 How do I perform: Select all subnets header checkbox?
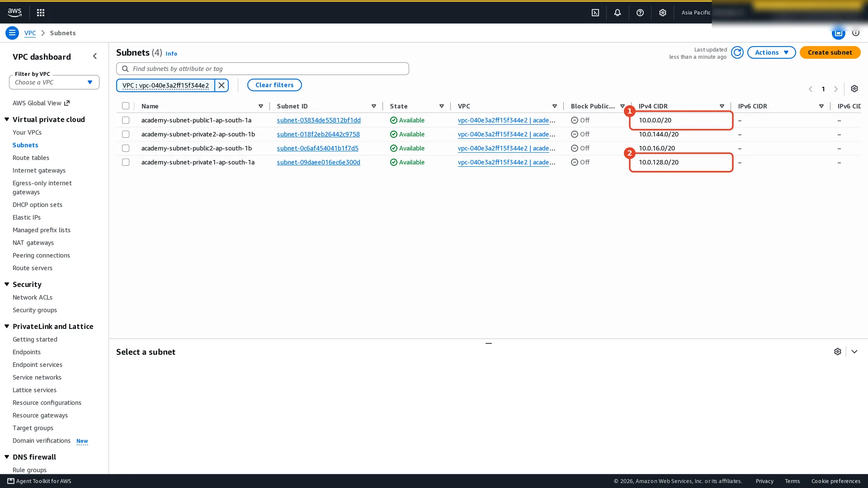click(x=126, y=106)
